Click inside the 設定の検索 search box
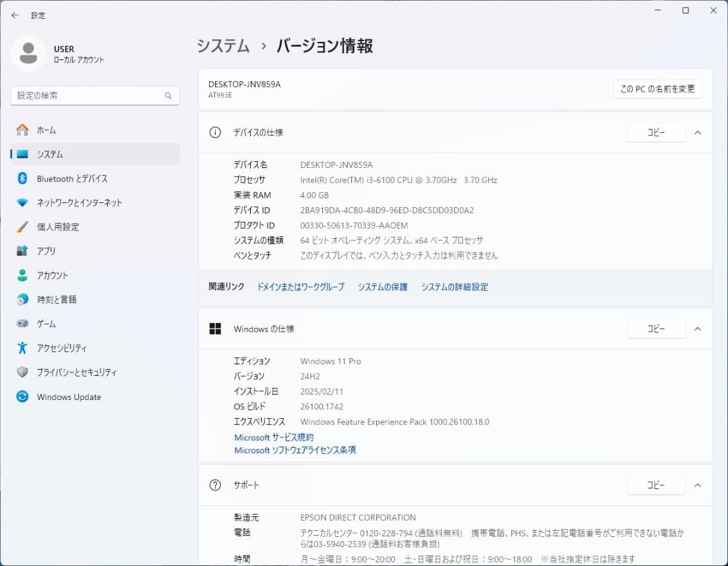The height and width of the screenshot is (566, 728). point(94,96)
